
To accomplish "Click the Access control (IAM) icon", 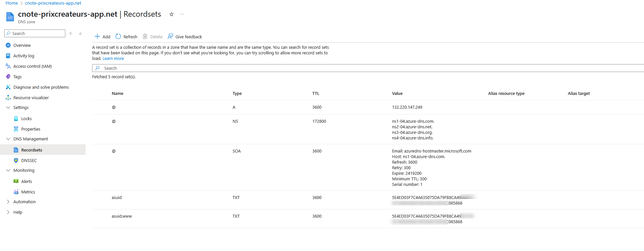I will pyautogui.click(x=8, y=66).
